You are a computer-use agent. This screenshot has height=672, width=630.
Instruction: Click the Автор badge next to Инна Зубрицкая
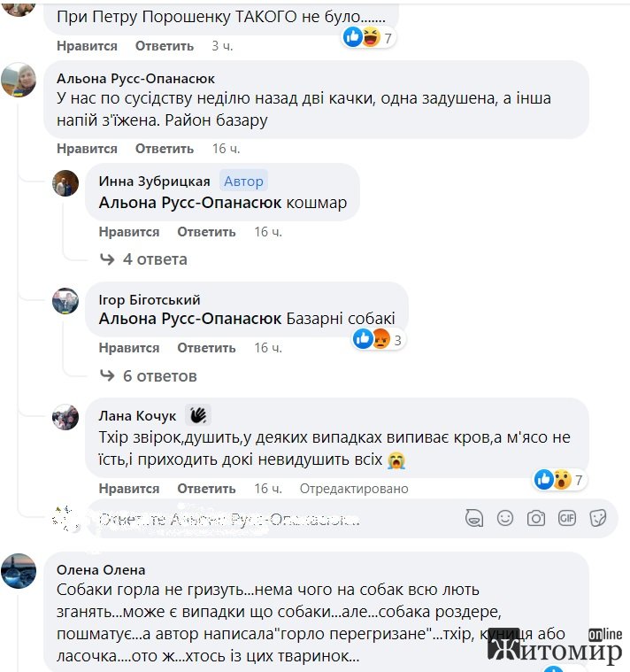(243, 182)
